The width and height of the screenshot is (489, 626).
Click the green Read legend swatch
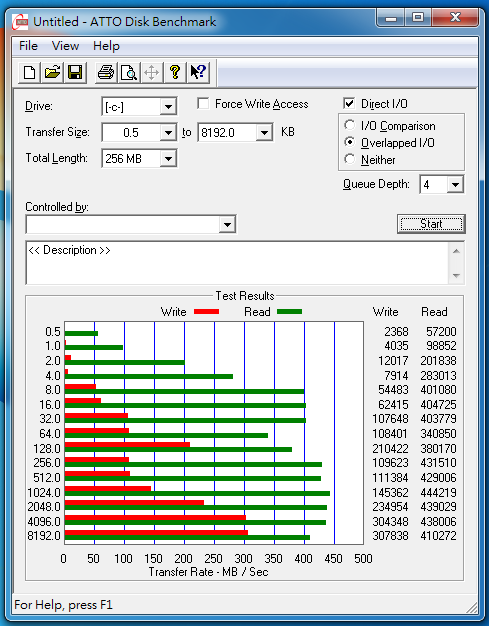click(x=289, y=311)
